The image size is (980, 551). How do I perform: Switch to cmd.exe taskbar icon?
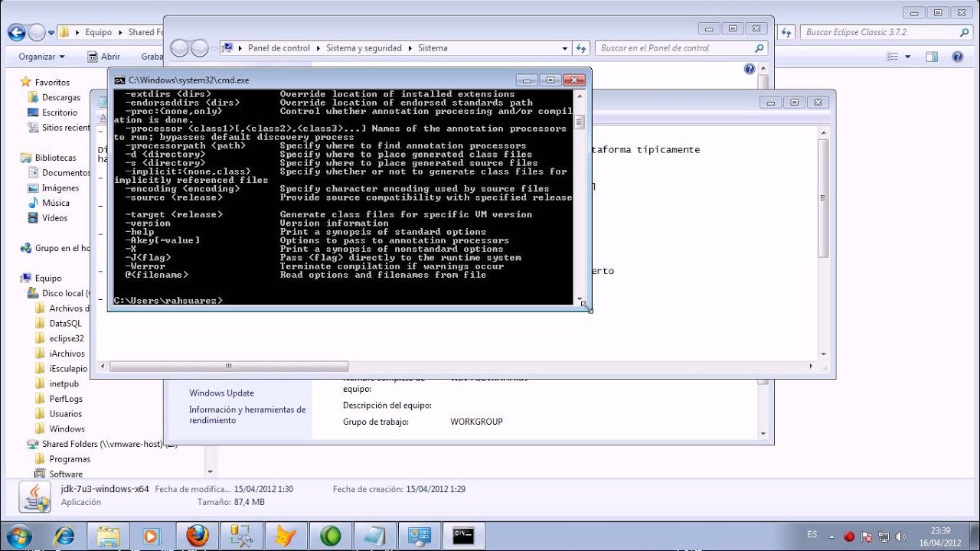(x=463, y=536)
